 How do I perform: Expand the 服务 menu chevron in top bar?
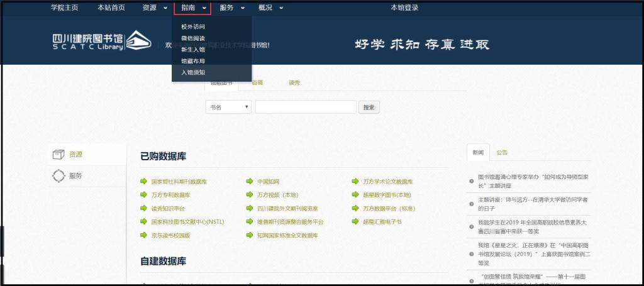coord(243,8)
